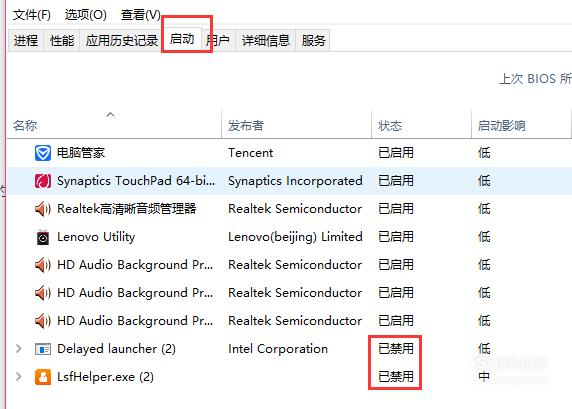
Task: Select the Lenovo Utility entry
Action: [96, 237]
